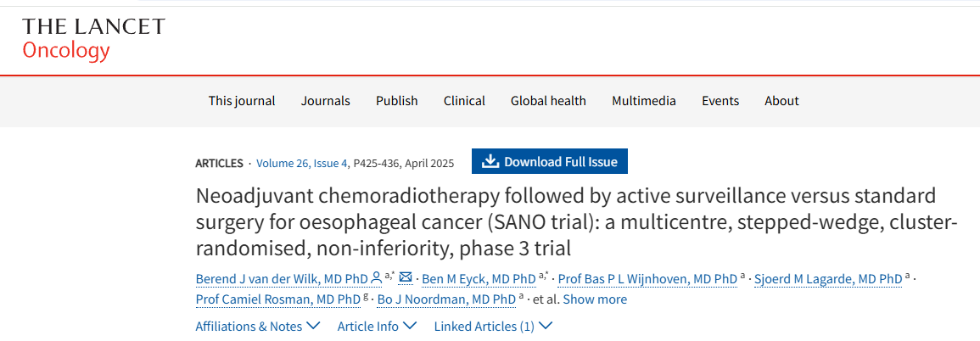Open author Ben M Eyck's details
This screenshot has height=341, width=980.
point(480,277)
